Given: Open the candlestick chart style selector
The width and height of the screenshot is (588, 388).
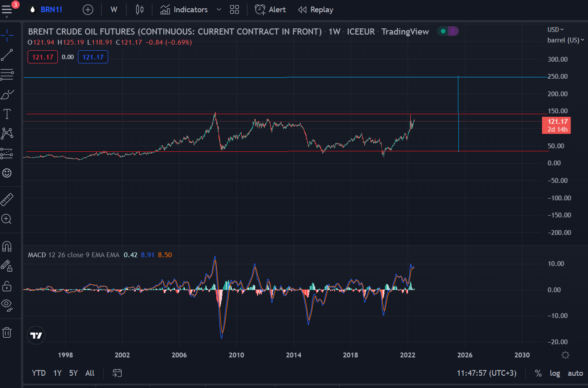Looking at the screenshot, I should 140,10.
